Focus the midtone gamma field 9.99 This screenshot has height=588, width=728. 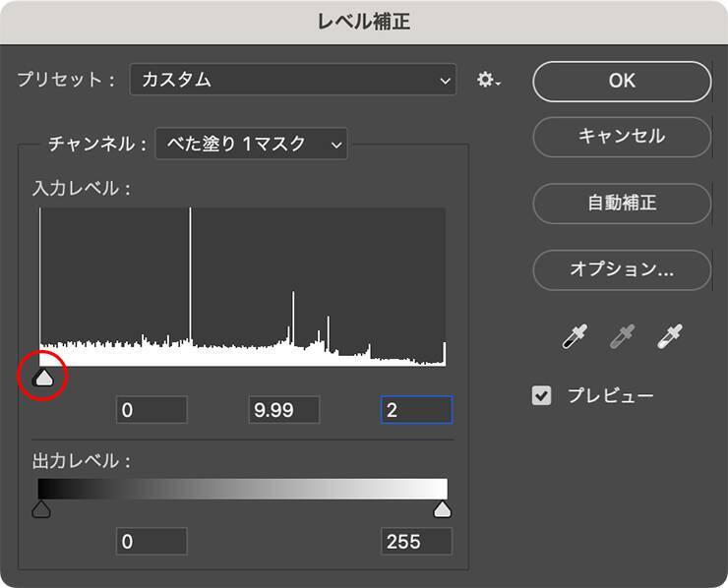(283, 410)
